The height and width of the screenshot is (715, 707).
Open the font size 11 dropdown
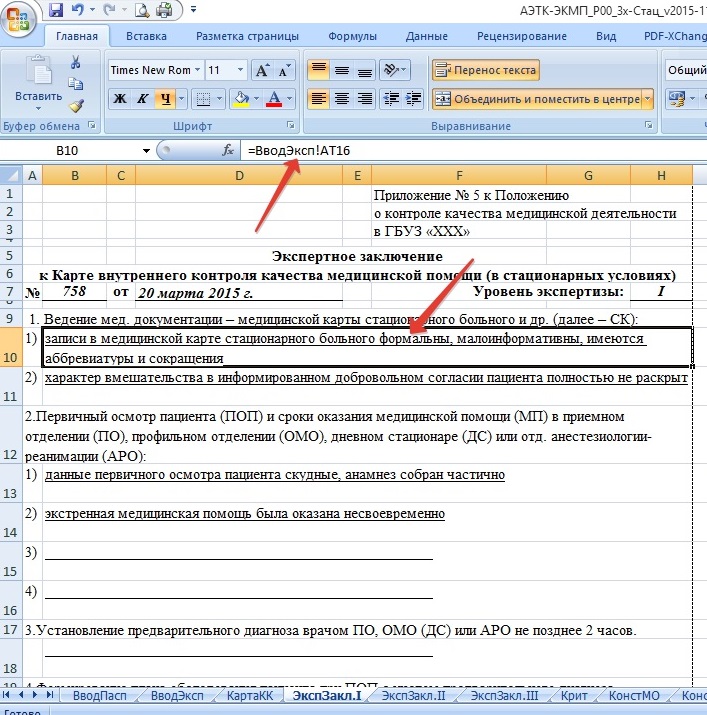click(240, 70)
